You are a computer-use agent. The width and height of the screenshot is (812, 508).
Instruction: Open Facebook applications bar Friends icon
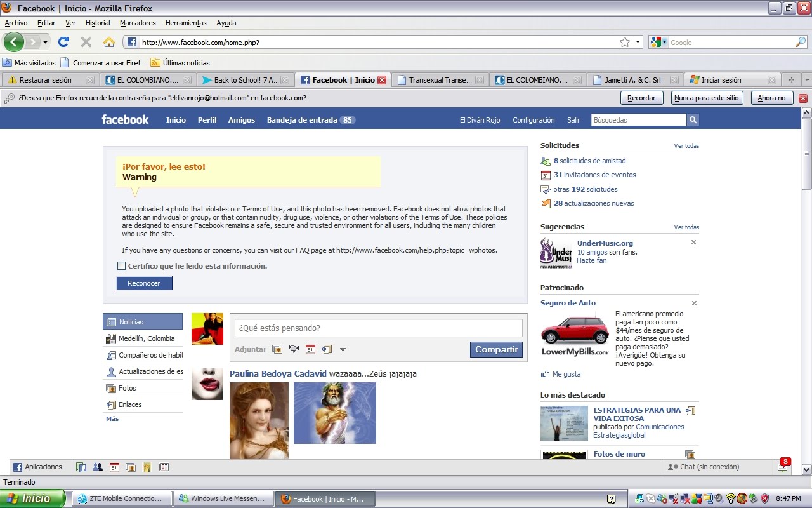[98, 467]
